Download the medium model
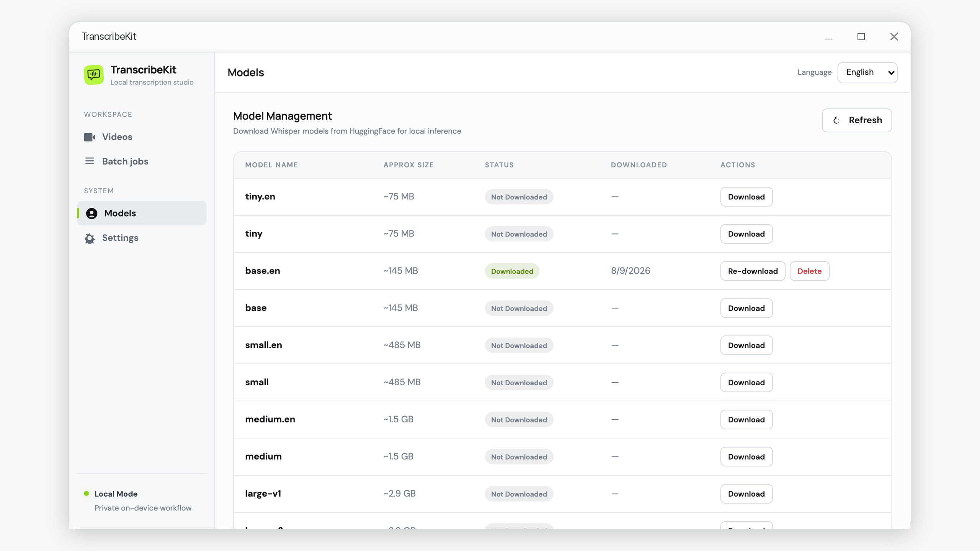Image resolution: width=980 pixels, height=551 pixels. (746, 456)
